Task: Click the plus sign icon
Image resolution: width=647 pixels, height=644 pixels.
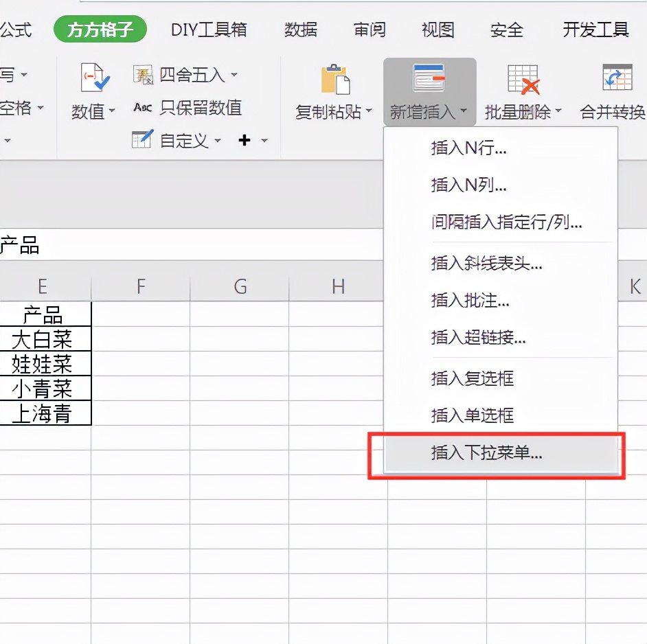Action: (x=245, y=140)
